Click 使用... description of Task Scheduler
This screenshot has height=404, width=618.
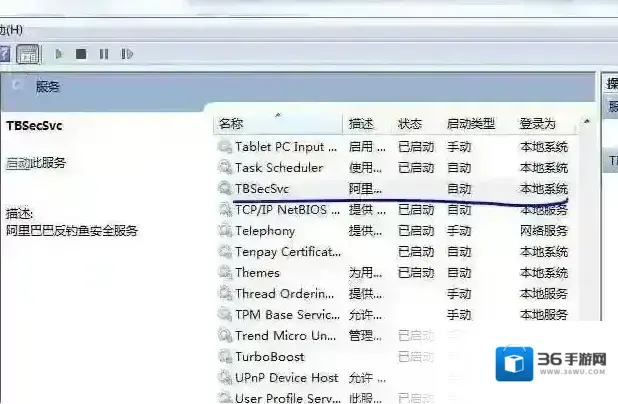365,168
